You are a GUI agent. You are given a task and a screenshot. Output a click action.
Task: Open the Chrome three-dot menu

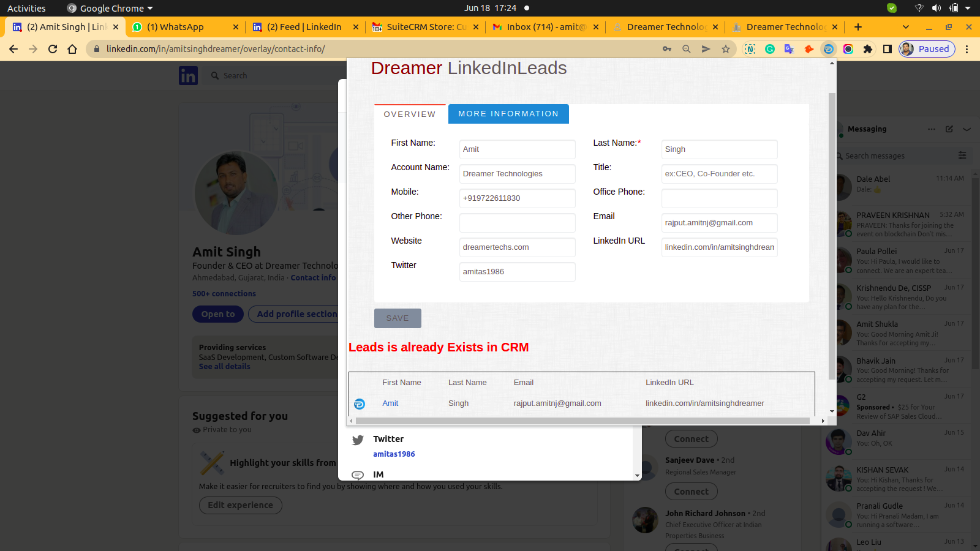967,49
